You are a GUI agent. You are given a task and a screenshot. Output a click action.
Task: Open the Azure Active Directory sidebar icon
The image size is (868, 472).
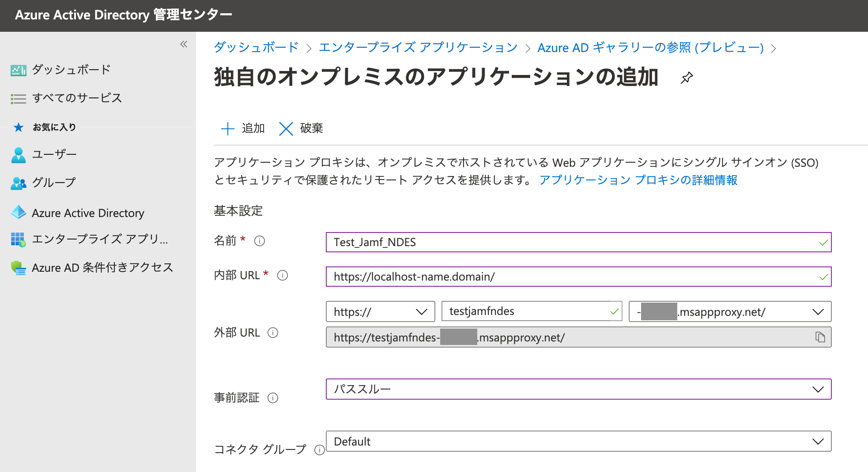(x=18, y=212)
